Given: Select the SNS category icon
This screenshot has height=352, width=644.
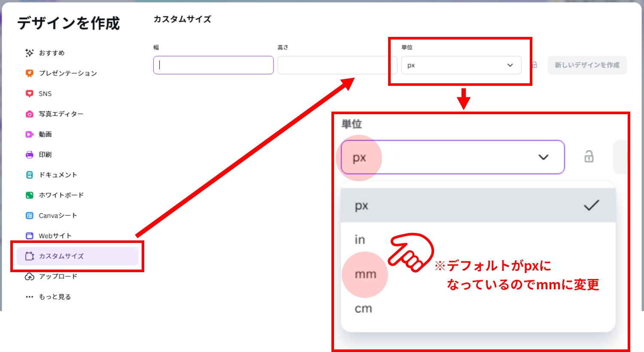Looking at the screenshot, I should click(29, 94).
